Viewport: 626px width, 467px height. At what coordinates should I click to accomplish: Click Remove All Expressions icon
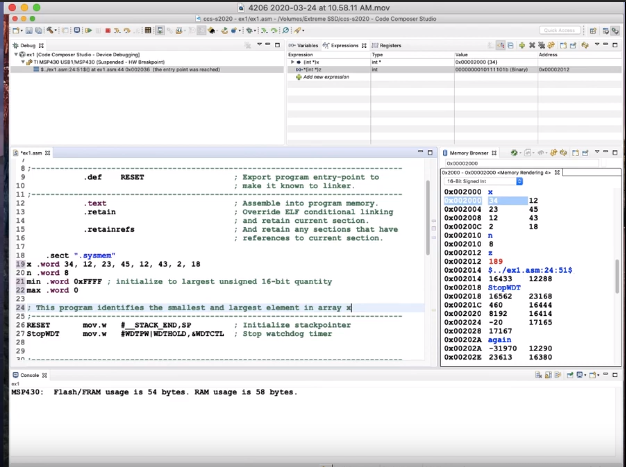541,45
